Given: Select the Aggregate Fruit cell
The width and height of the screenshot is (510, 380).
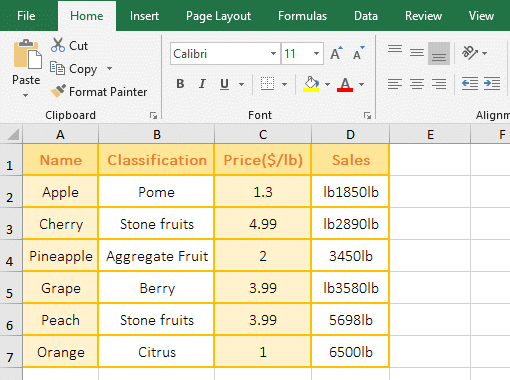Looking at the screenshot, I should click(x=156, y=256).
